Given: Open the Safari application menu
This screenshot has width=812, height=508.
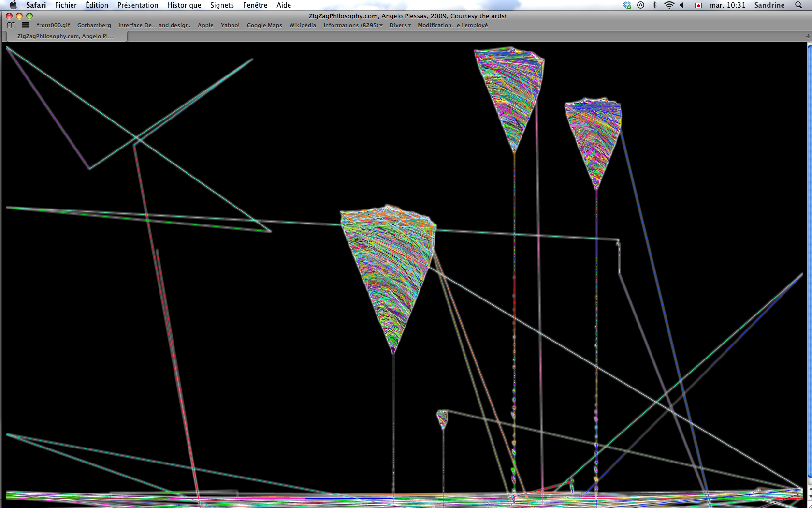Looking at the screenshot, I should click(x=36, y=5).
